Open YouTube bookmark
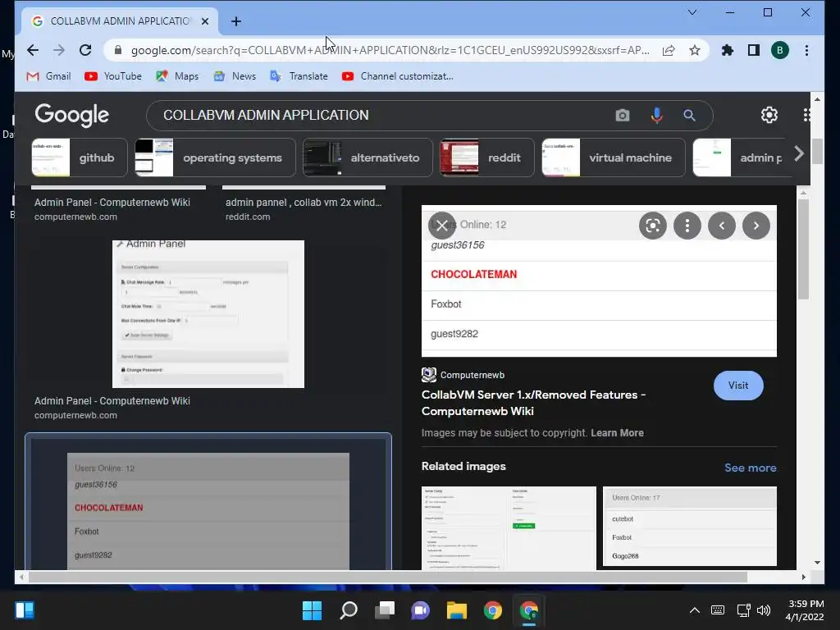840x630 pixels. click(x=113, y=76)
